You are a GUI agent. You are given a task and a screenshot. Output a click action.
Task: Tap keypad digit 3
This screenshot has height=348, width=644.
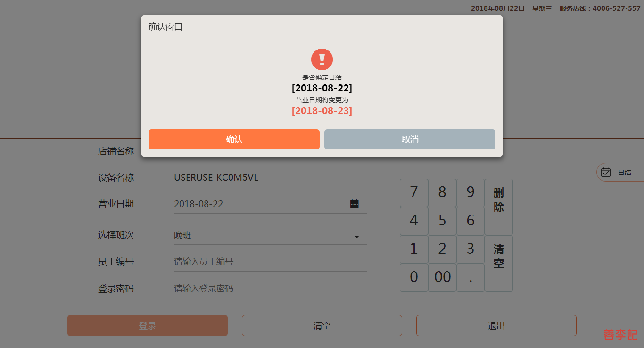[471, 249]
